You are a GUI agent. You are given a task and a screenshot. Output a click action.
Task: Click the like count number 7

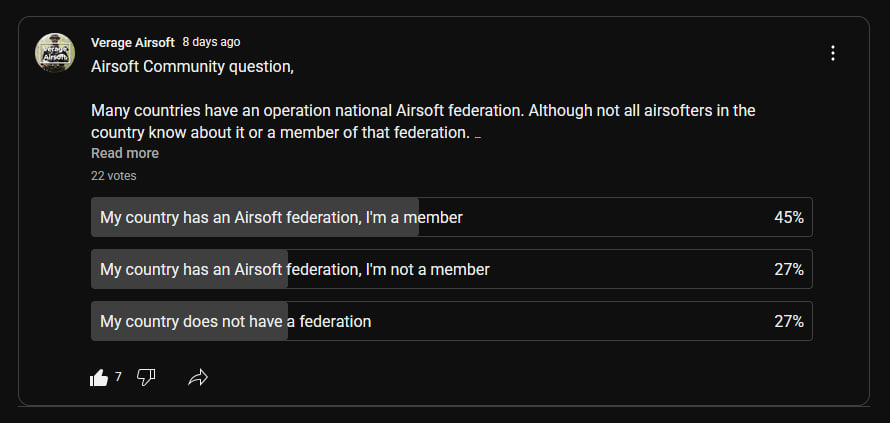[118, 377]
